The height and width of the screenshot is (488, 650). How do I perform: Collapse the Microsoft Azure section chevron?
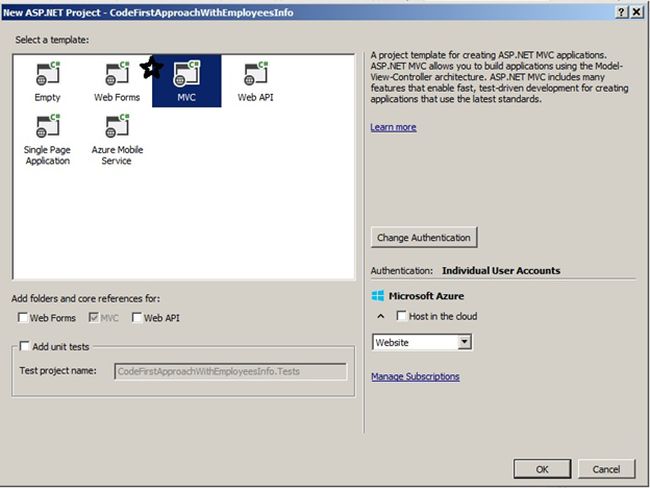(381, 316)
